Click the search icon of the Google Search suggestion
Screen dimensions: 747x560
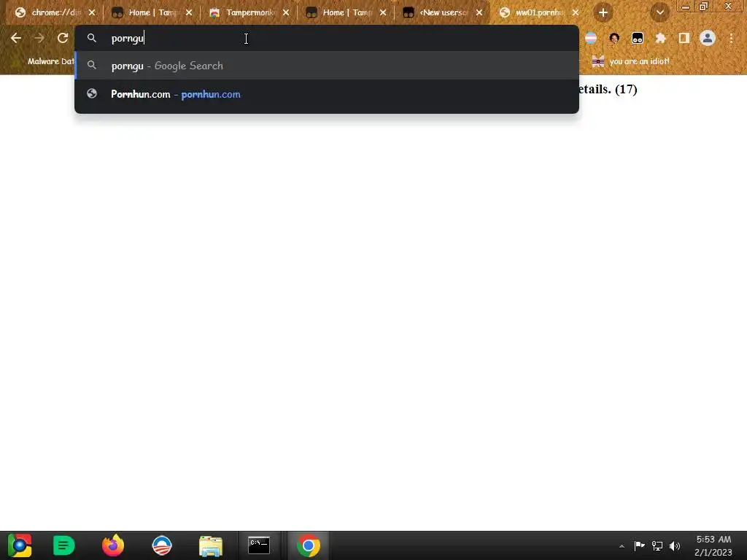click(92, 65)
